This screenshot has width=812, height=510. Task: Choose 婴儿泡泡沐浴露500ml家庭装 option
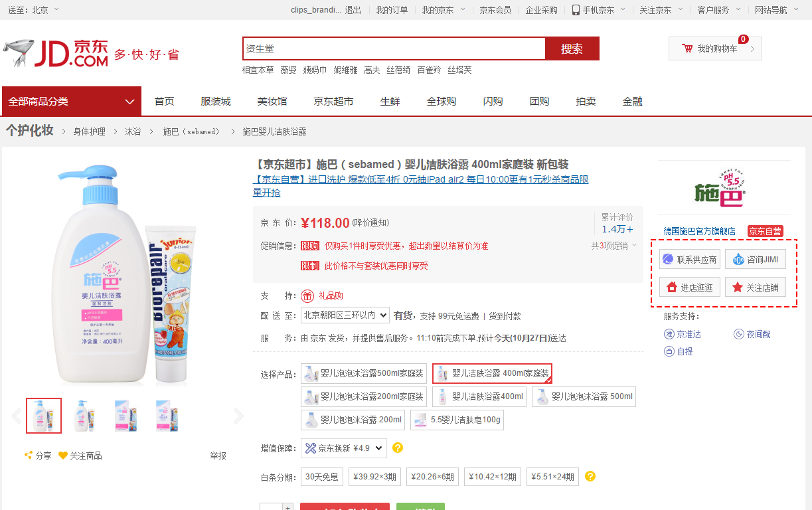tap(364, 374)
